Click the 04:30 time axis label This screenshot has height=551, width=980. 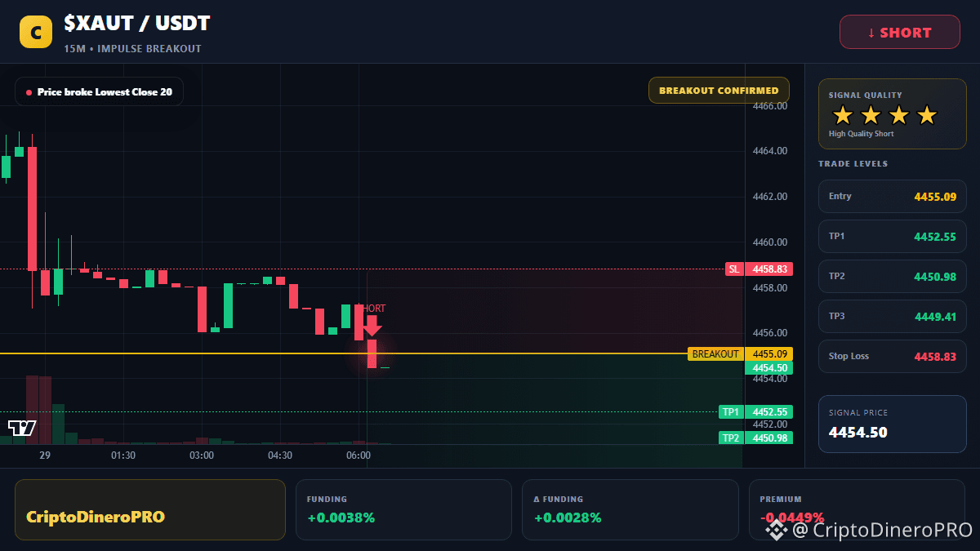pyautogui.click(x=280, y=455)
